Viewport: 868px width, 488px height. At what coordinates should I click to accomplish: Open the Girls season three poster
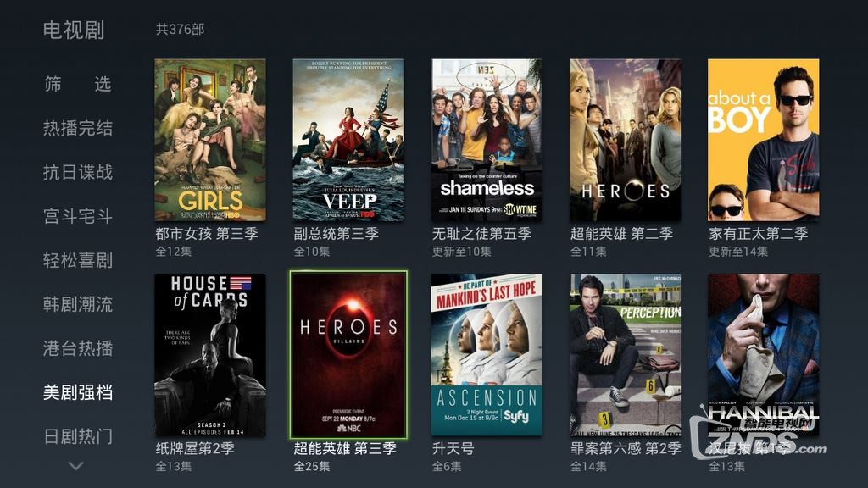pos(210,140)
